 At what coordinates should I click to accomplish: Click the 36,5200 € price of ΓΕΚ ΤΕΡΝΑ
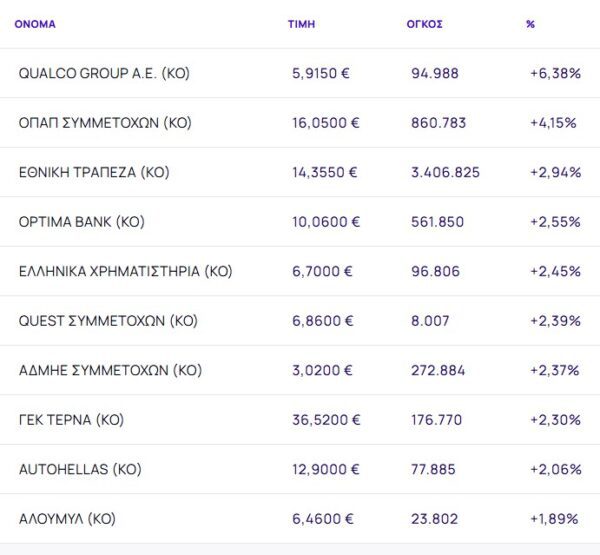325,420
